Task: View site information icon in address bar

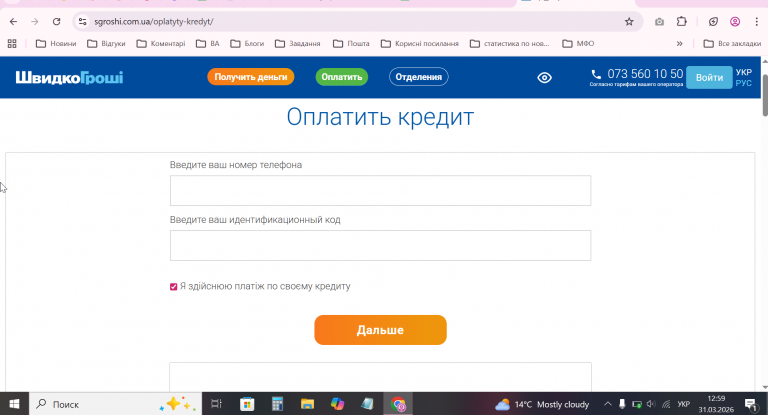Action: coord(82,22)
